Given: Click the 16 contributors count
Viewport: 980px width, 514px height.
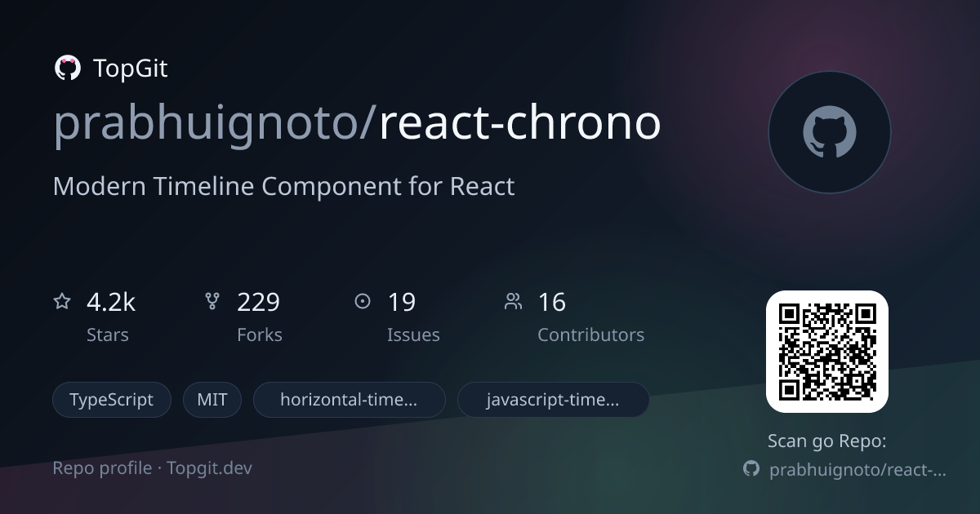Looking at the screenshot, I should [x=551, y=303].
